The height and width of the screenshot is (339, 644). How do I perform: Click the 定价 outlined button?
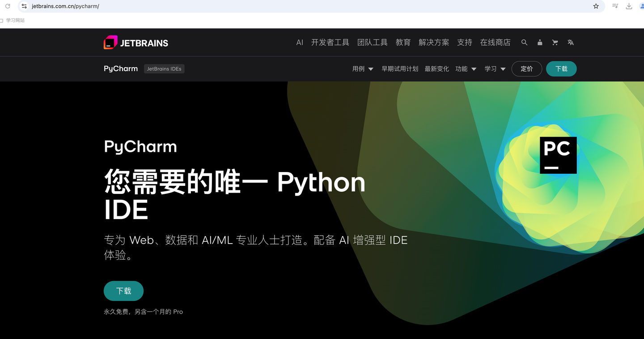[x=527, y=69]
